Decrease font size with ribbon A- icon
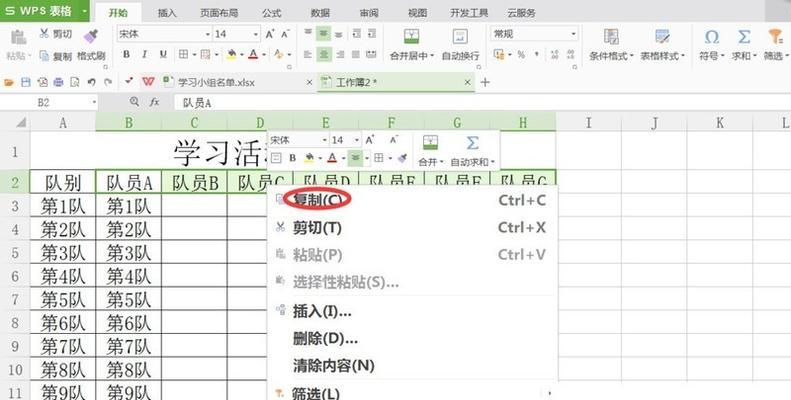Viewport: 791px width, 400px height. (285, 34)
